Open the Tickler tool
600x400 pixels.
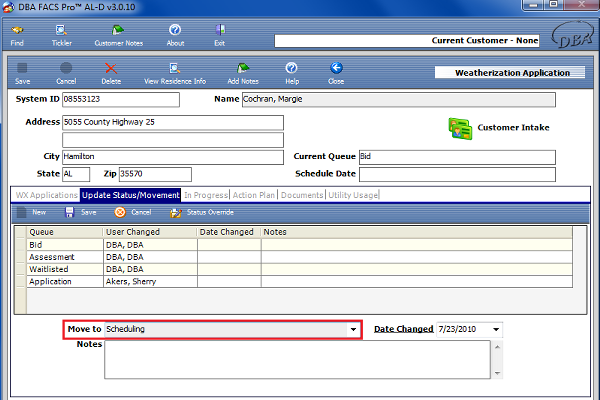coord(61,30)
